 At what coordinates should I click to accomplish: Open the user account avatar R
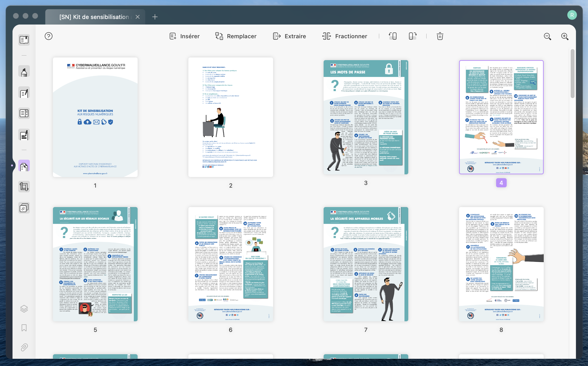point(572,15)
